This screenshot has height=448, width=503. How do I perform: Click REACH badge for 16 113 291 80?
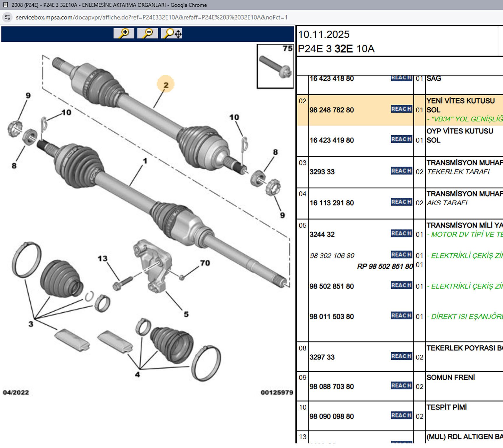[x=401, y=202]
